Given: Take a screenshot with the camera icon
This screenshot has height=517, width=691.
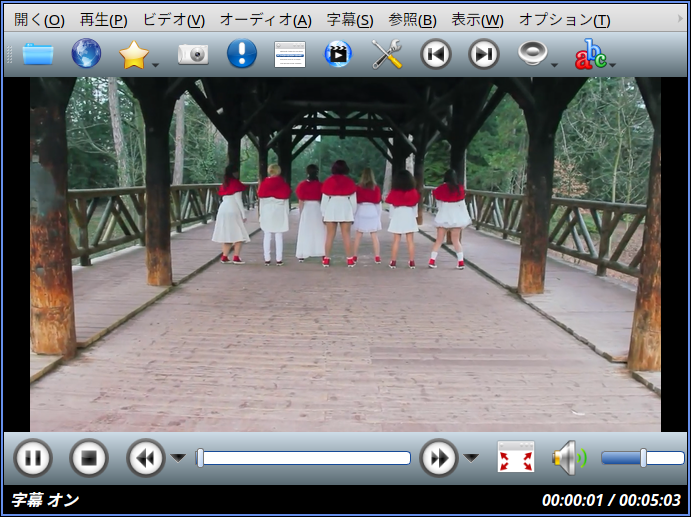Looking at the screenshot, I should tap(193, 55).
